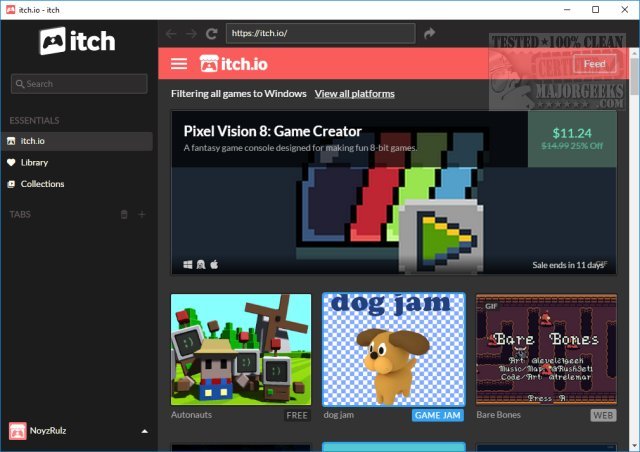
Task: Minimize the itch window
Action: pos(567,9)
